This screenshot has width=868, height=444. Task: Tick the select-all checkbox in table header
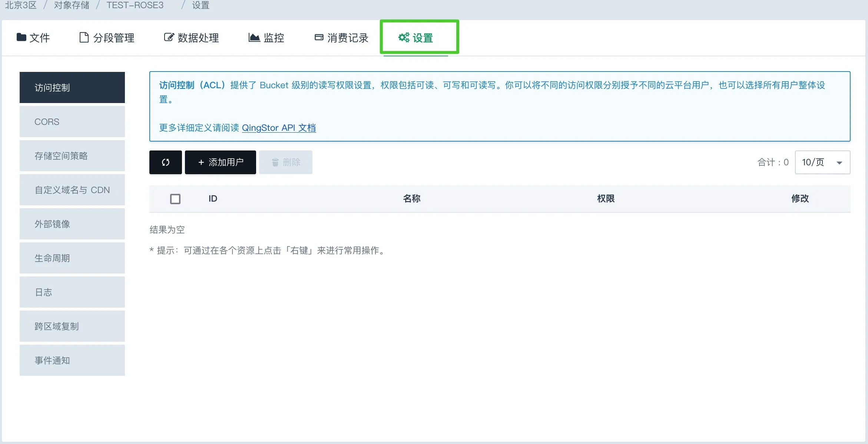click(x=175, y=199)
